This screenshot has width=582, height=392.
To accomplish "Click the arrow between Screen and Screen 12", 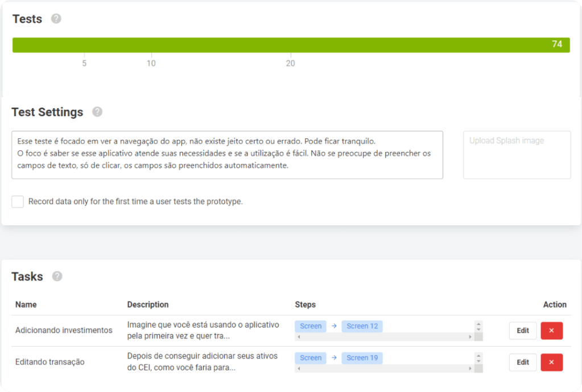I will coord(334,326).
